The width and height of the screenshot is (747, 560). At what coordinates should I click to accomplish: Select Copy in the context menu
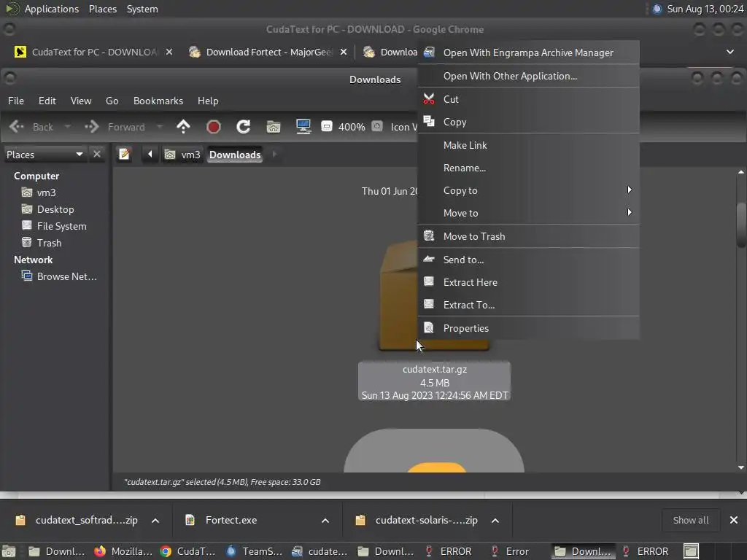(x=528, y=122)
